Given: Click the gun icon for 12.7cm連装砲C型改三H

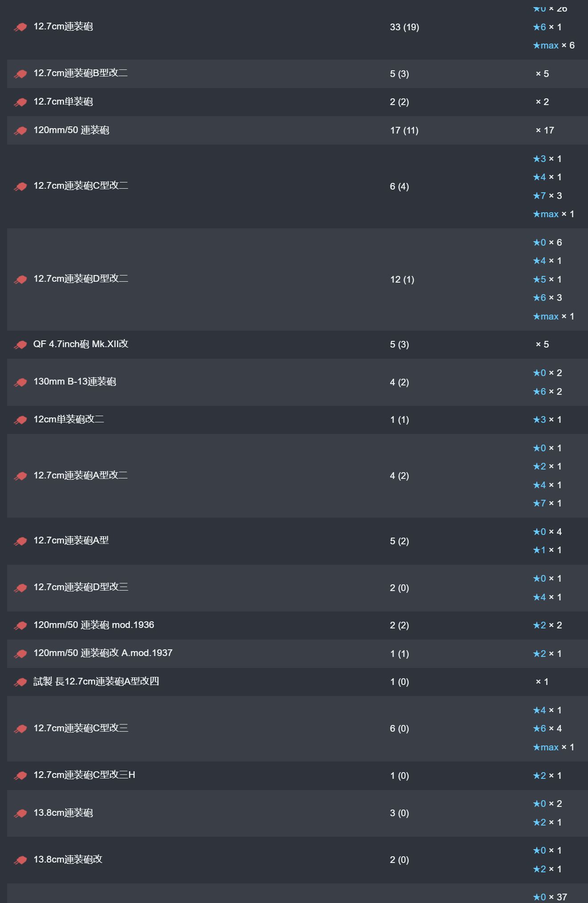Looking at the screenshot, I should 20,776.
